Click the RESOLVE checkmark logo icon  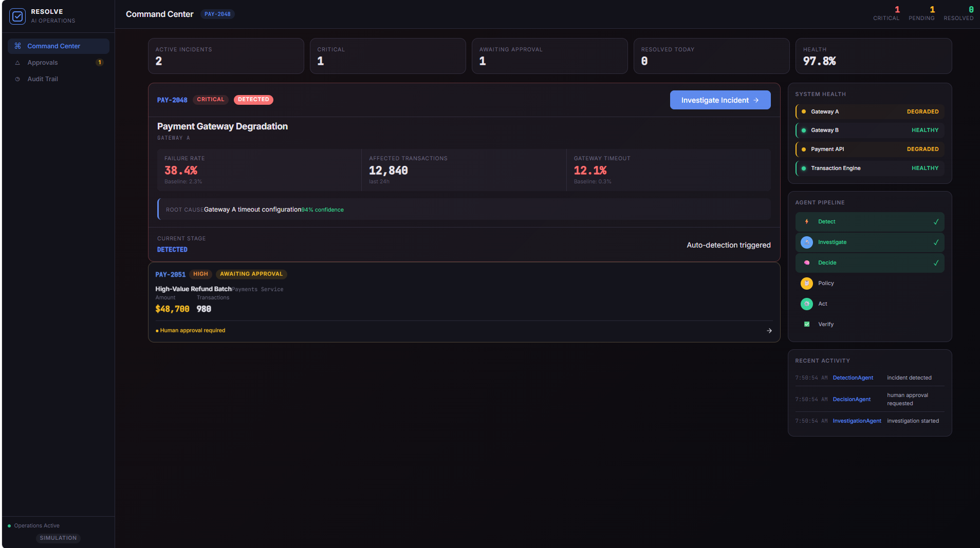pyautogui.click(x=17, y=16)
